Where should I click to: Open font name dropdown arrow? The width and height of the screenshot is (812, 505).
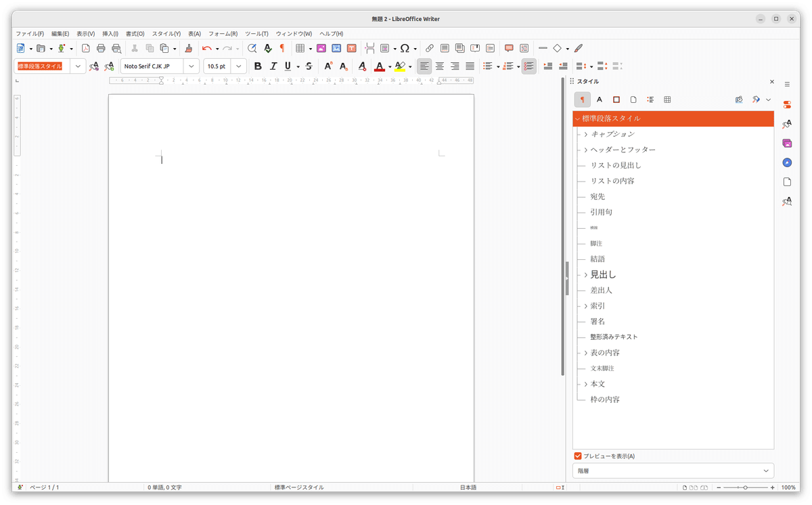tap(191, 66)
